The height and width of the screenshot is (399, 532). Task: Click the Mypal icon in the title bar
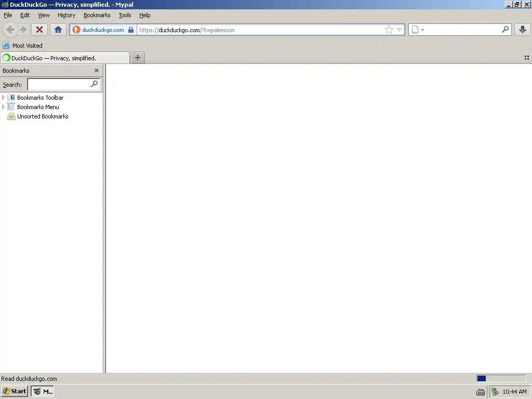click(5, 4)
